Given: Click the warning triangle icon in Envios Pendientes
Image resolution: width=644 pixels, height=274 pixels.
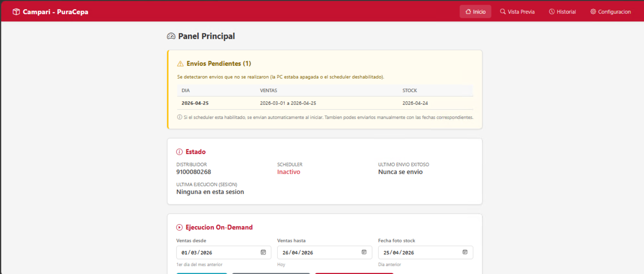Looking at the screenshot, I should pyautogui.click(x=180, y=64).
